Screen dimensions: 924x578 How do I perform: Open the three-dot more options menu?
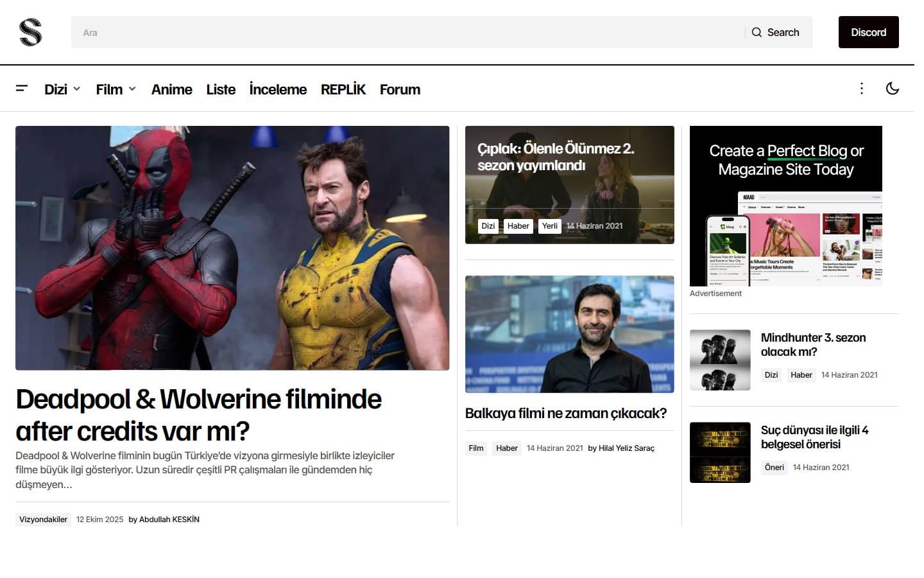point(862,89)
